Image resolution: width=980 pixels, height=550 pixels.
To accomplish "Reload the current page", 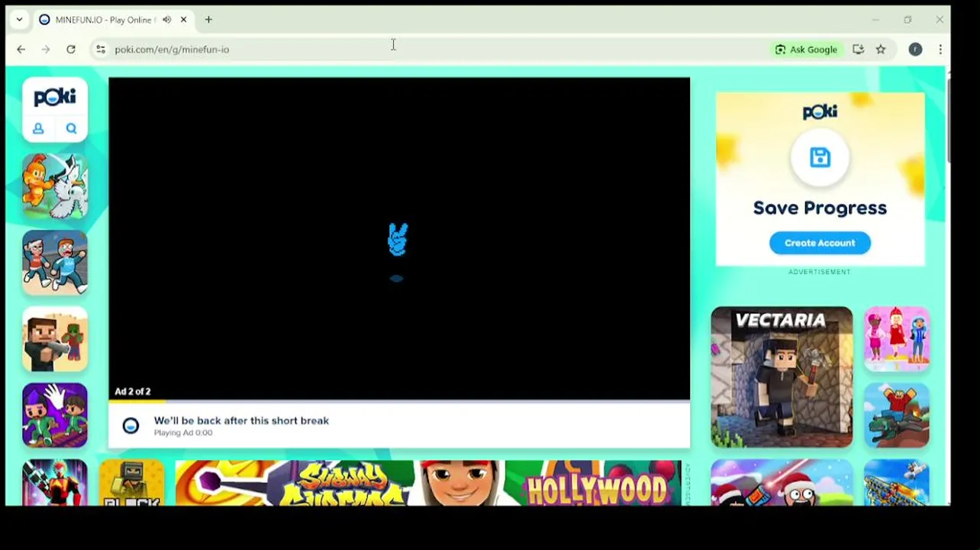I will (x=71, y=50).
